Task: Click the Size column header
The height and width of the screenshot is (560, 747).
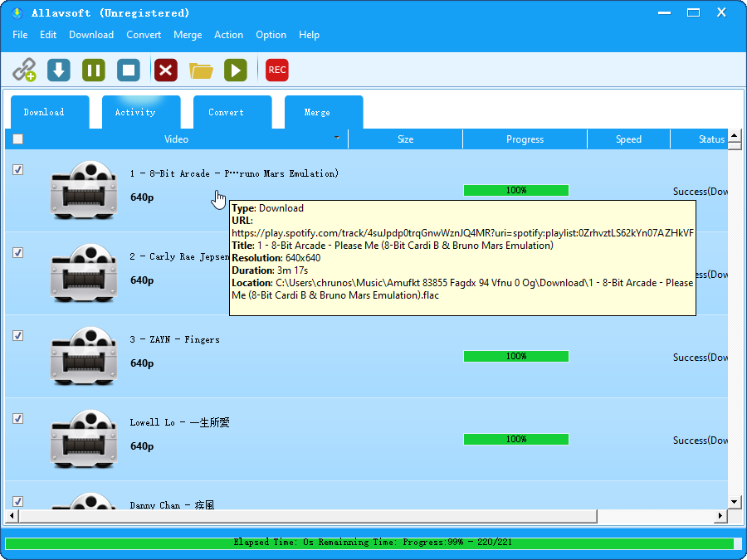Action: 405,139
